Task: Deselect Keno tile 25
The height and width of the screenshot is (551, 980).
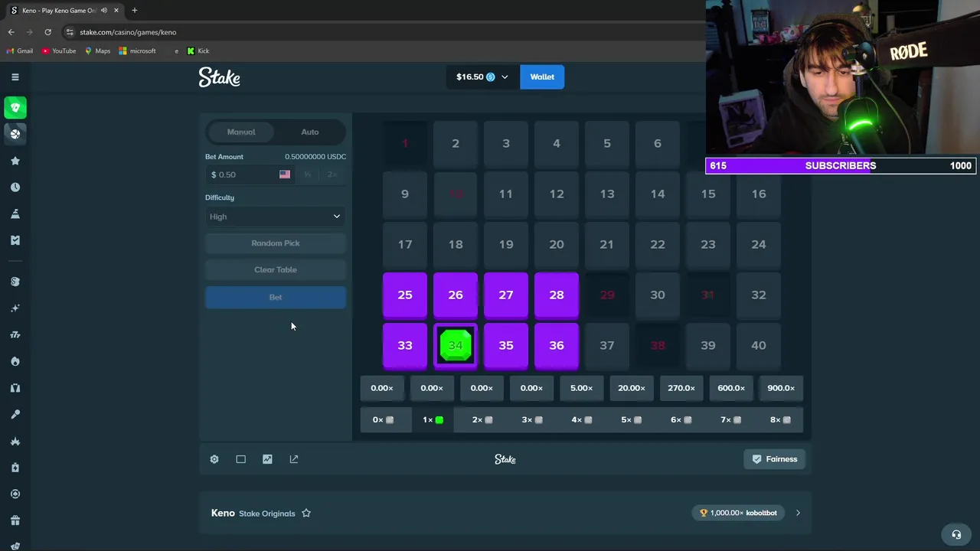Action: (x=405, y=295)
